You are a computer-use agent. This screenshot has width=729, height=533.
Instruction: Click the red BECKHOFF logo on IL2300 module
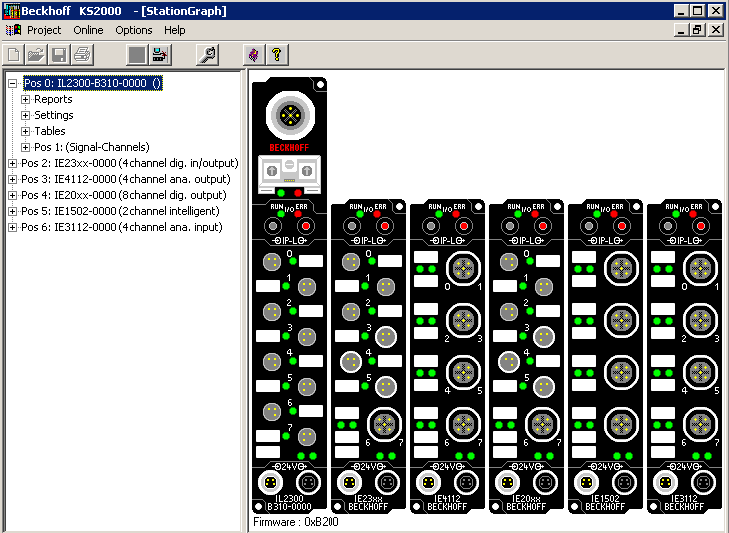(x=289, y=147)
